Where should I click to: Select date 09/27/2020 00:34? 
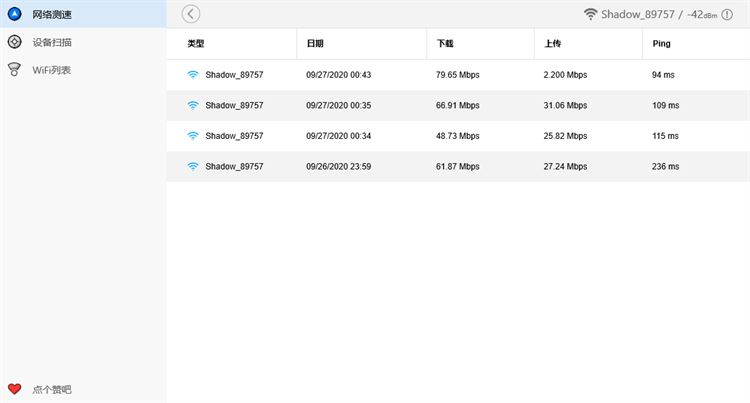[x=339, y=136]
